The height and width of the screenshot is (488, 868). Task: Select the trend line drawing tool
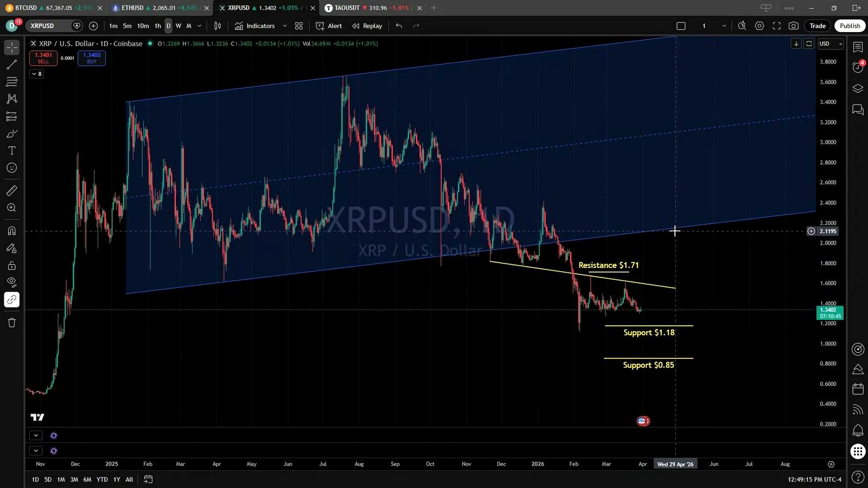click(x=11, y=65)
